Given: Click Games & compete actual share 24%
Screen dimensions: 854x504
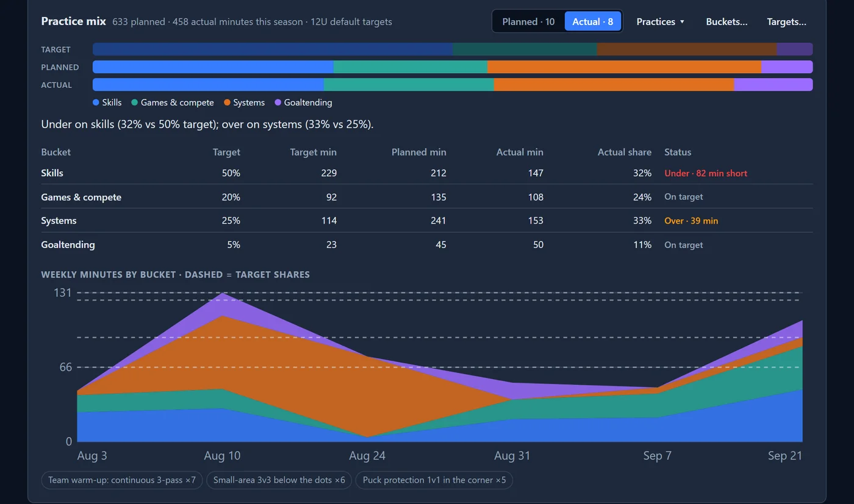Looking at the screenshot, I should [642, 197].
